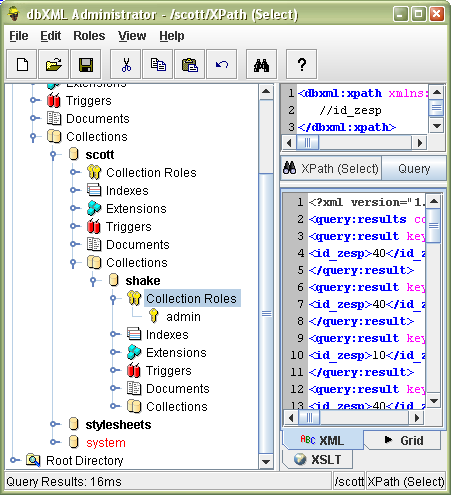
Task: Open the Roles menu
Action: (89, 36)
